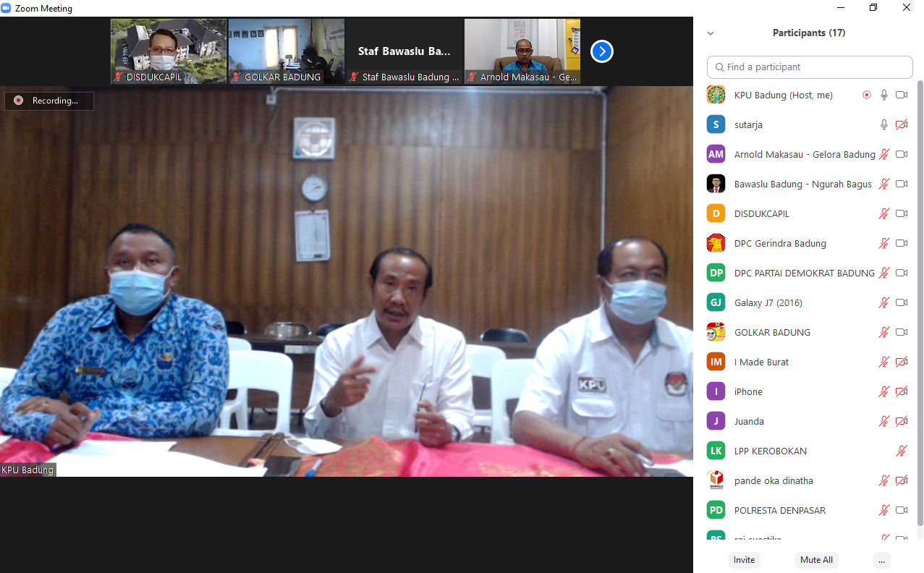Screen dimensions: 924x573
Task: Click DPC Gerindra Badung's muted mic icon
Action: (883, 243)
